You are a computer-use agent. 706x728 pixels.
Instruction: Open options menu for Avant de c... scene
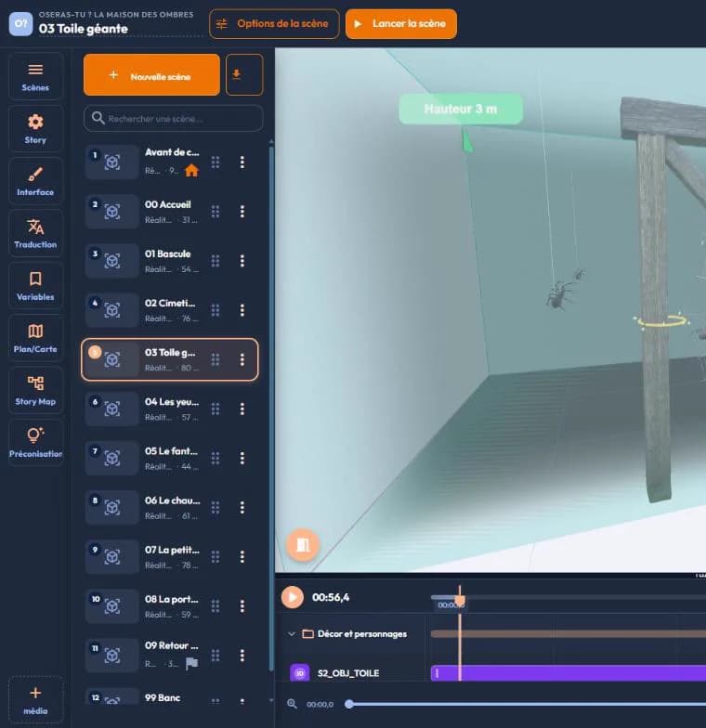click(242, 162)
